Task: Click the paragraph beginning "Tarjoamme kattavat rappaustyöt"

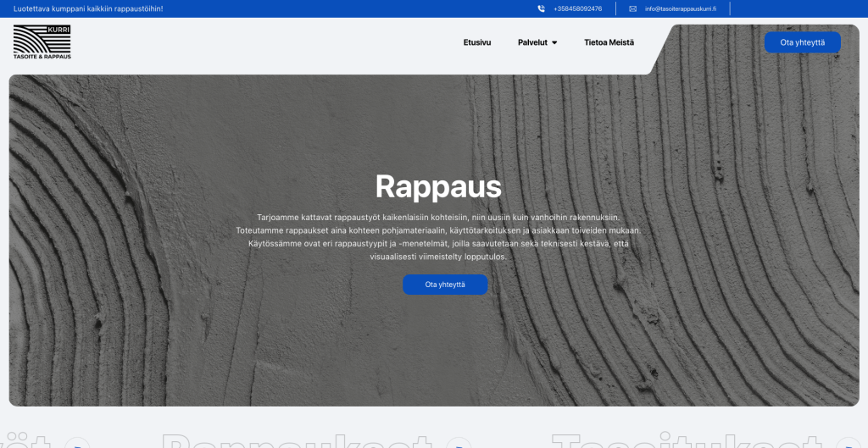Action: tap(438, 237)
